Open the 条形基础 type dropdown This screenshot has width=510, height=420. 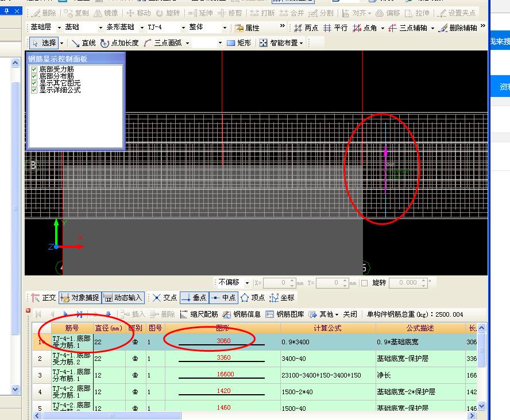(142, 28)
